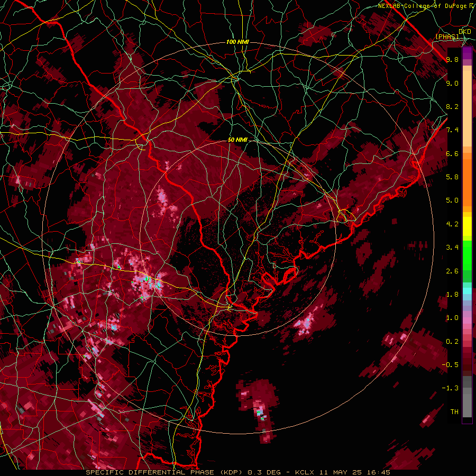Click the purple top segment of the color bar
Viewport: 476px width, 476px height.
(467, 53)
